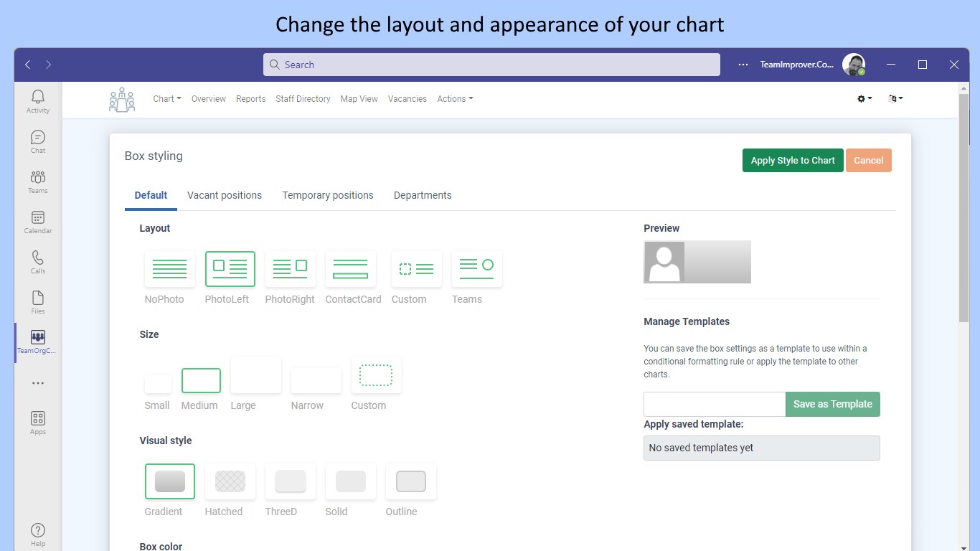The height and width of the screenshot is (551, 980).
Task: Open the title bar more options ellipsis
Action: (743, 65)
